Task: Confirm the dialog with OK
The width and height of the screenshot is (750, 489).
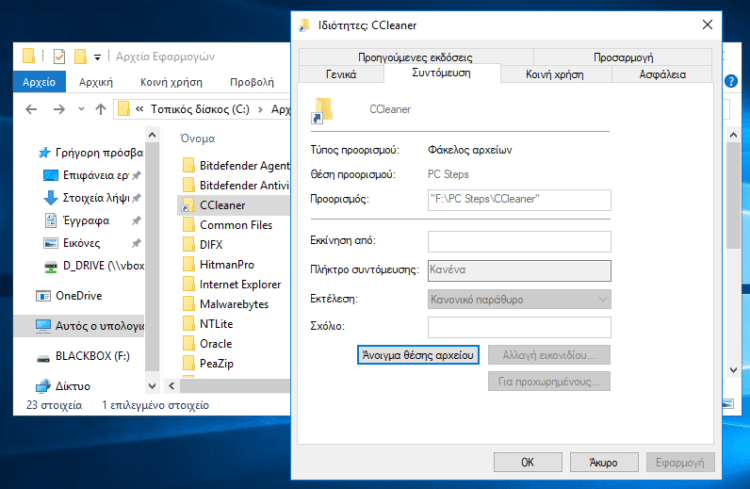Action: pos(528,462)
